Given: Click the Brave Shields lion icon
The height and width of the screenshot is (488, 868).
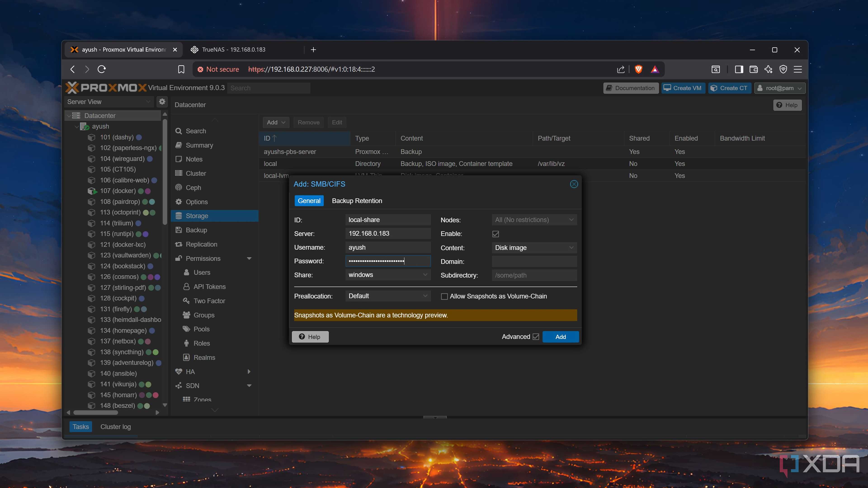Looking at the screenshot, I should click(638, 69).
